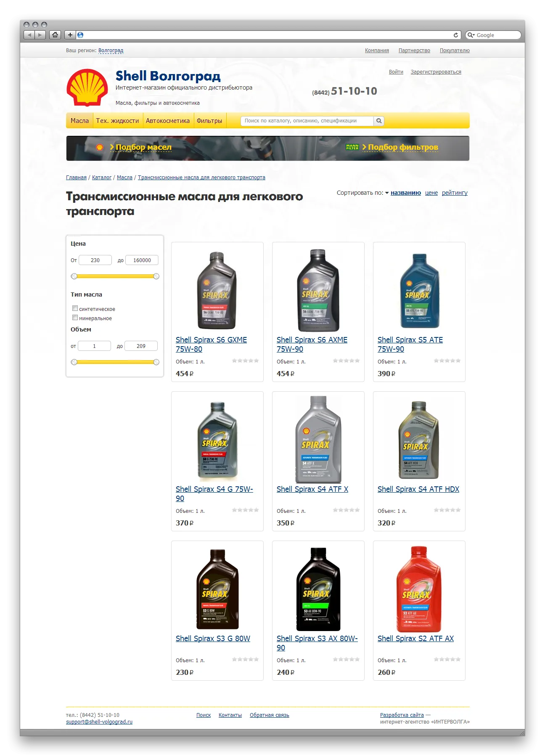
Task: Sort products by цене
Action: coord(431,193)
